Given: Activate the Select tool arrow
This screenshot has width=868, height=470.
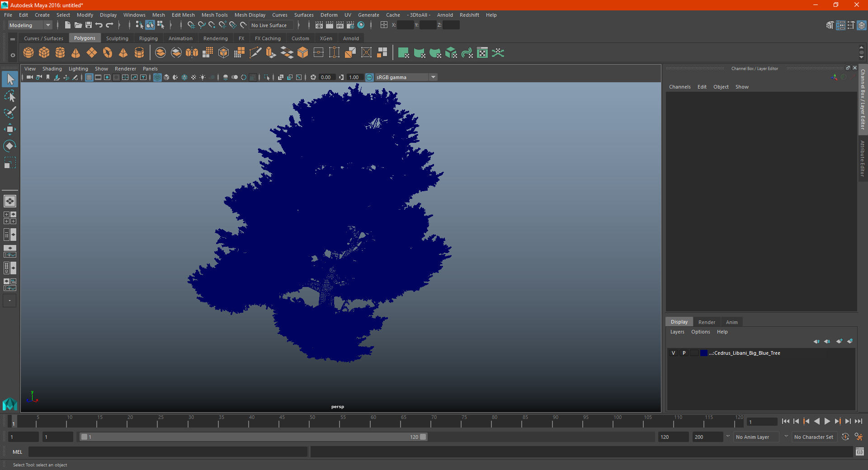Looking at the screenshot, I should click(x=9, y=79).
